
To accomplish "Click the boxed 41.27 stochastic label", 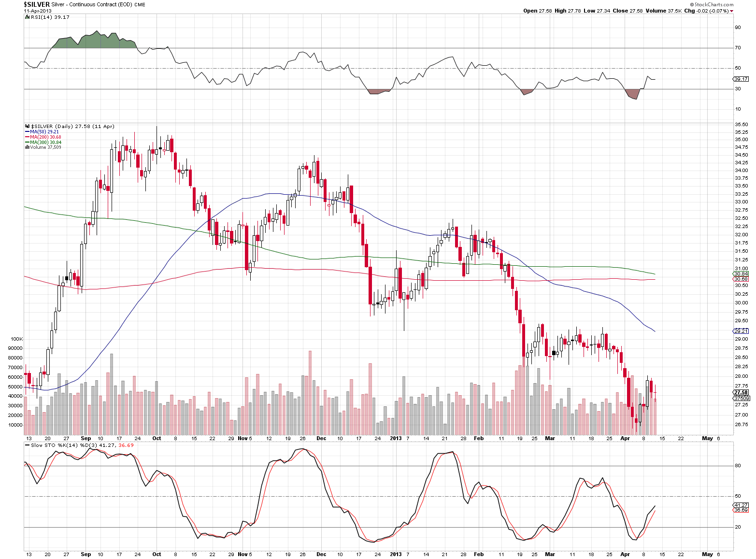I will click(741, 505).
